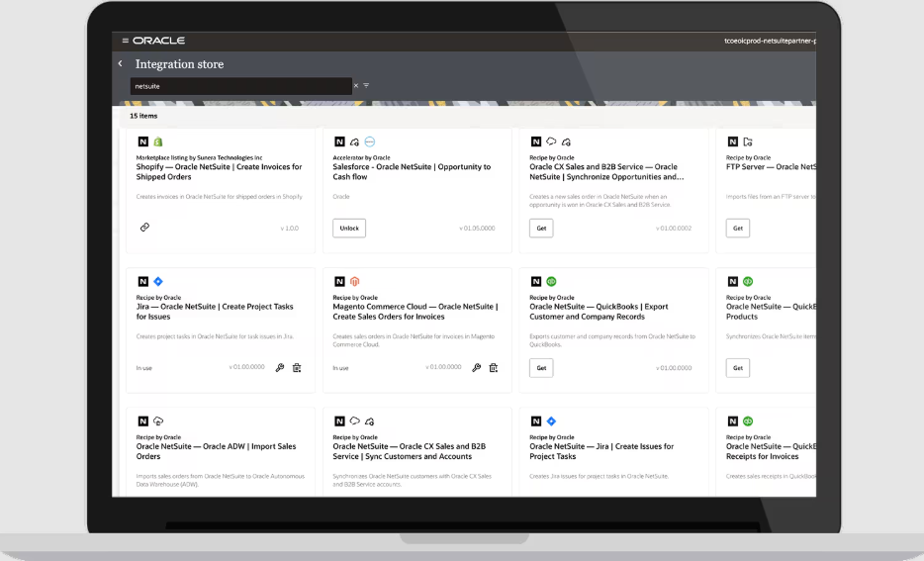Viewport: 924px width, 561px height.
Task: Delete the Magento Commerce Cloud recipe
Action: click(494, 368)
